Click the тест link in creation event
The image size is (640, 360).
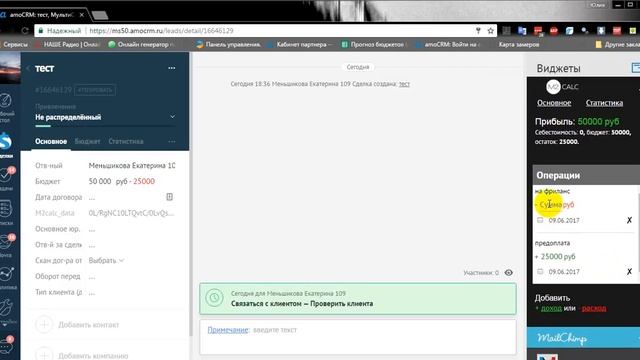pos(404,84)
